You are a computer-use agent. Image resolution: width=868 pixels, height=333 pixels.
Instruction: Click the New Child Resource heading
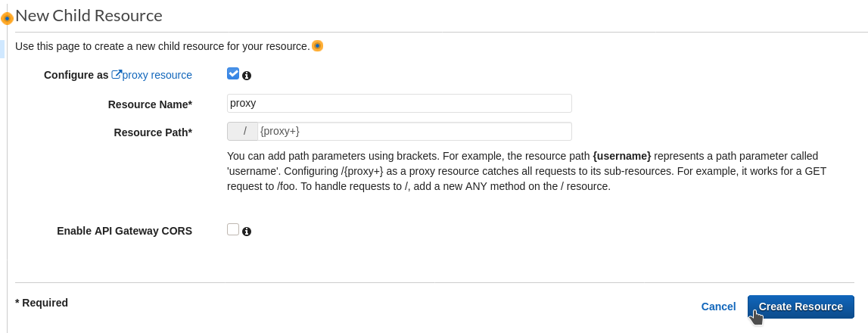89,15
